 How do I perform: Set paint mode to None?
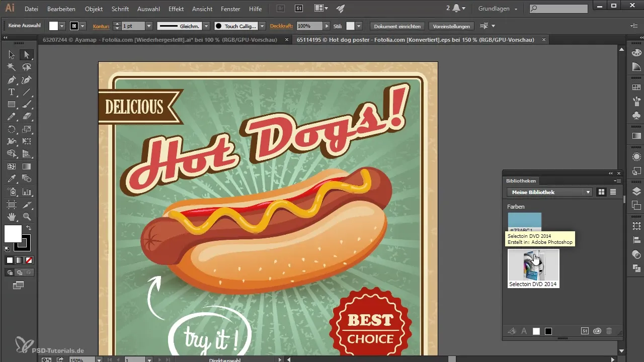pos(29,260)
